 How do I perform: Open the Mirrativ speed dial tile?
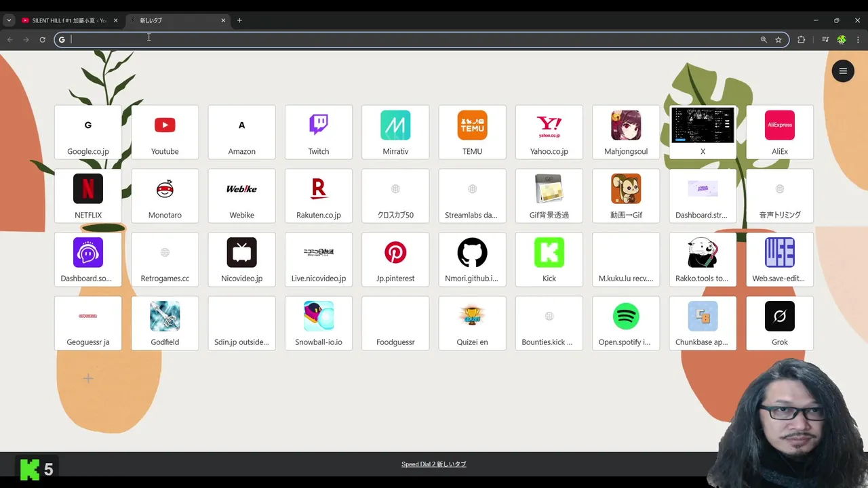(x=395, y=132)
